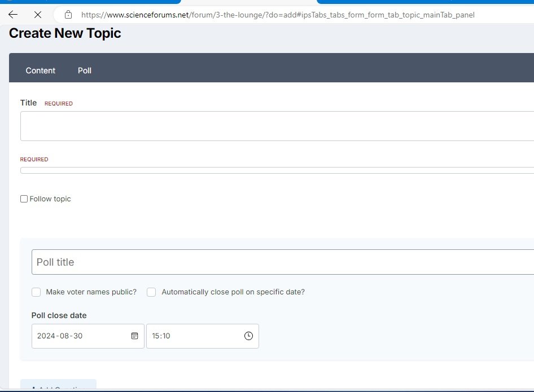Click the poll close date field 2024-08-30

(79, 336)
